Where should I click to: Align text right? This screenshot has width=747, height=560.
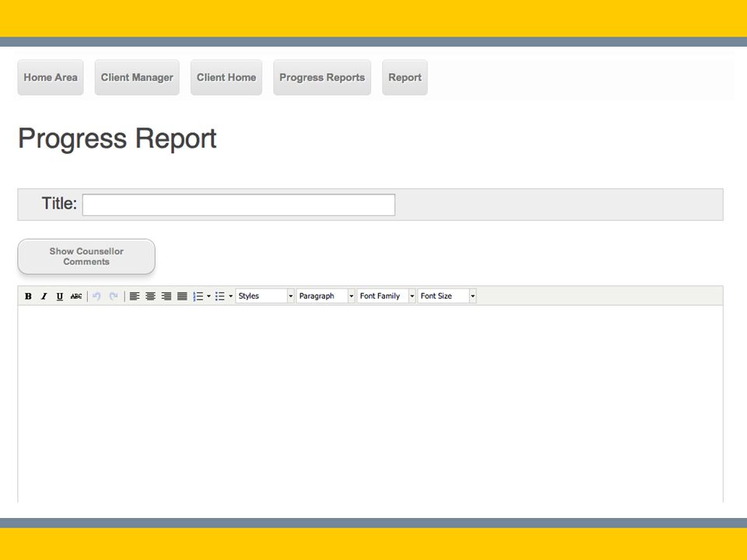167,296
